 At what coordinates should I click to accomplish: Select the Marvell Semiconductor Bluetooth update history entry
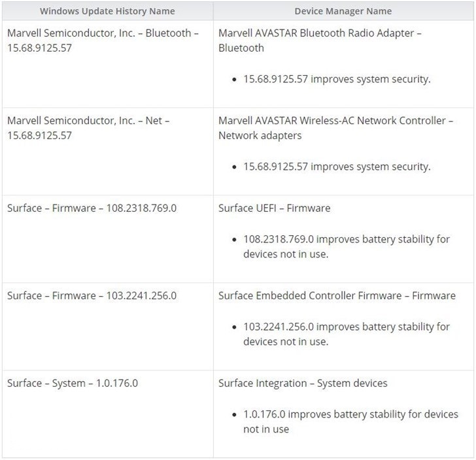click(103, 41)
